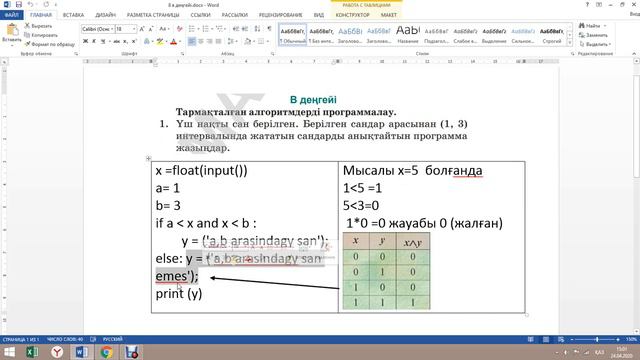Toggle bold Ж formatting

pyautogui.click(x=85, y=41)
